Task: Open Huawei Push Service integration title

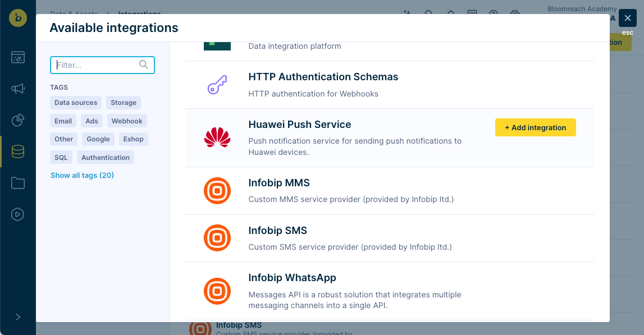Action: [x=300, y=125]
